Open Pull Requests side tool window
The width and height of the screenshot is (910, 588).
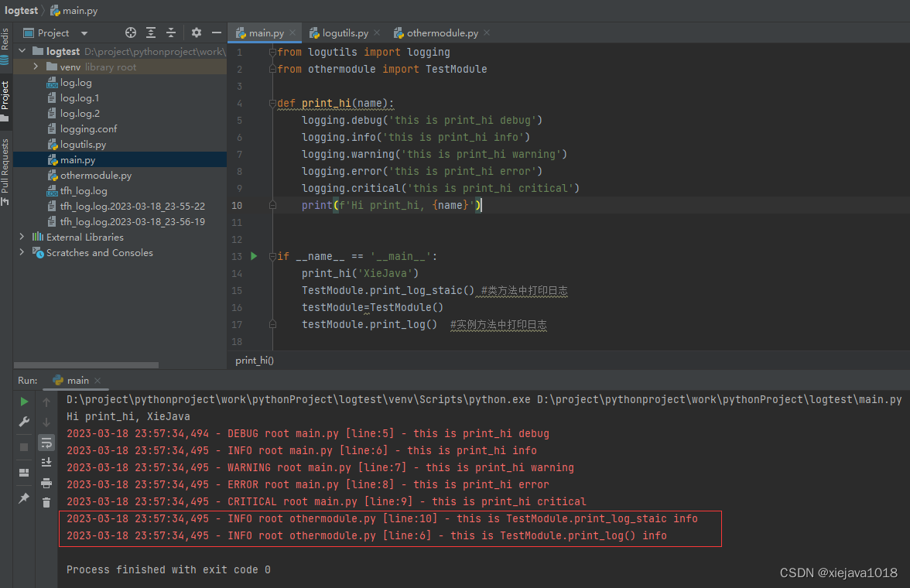pos(5,171)
